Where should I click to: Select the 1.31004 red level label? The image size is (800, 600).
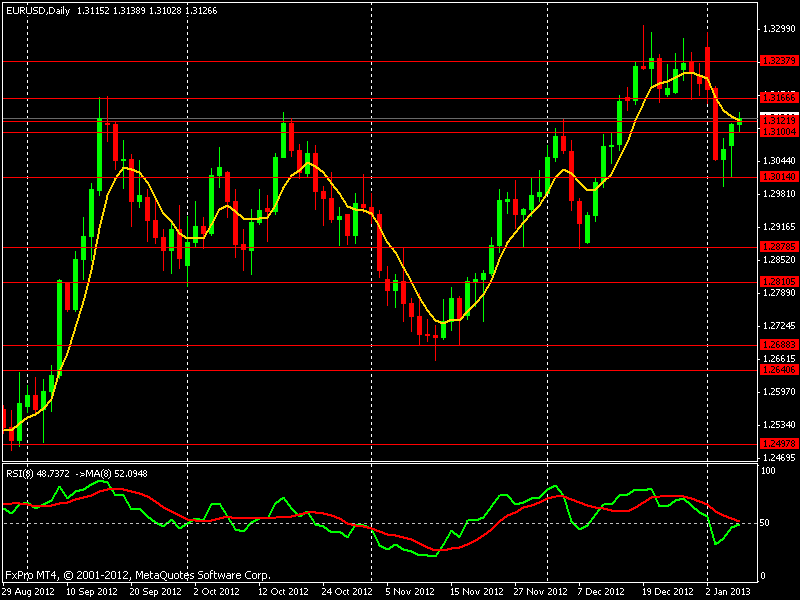tap(779, 132)
